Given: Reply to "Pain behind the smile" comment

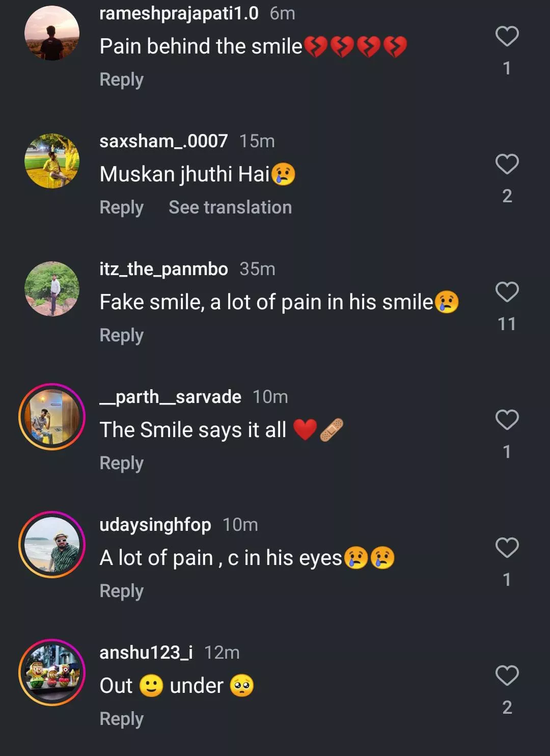Looking at the screenshot, I should (x=121, y=79).
